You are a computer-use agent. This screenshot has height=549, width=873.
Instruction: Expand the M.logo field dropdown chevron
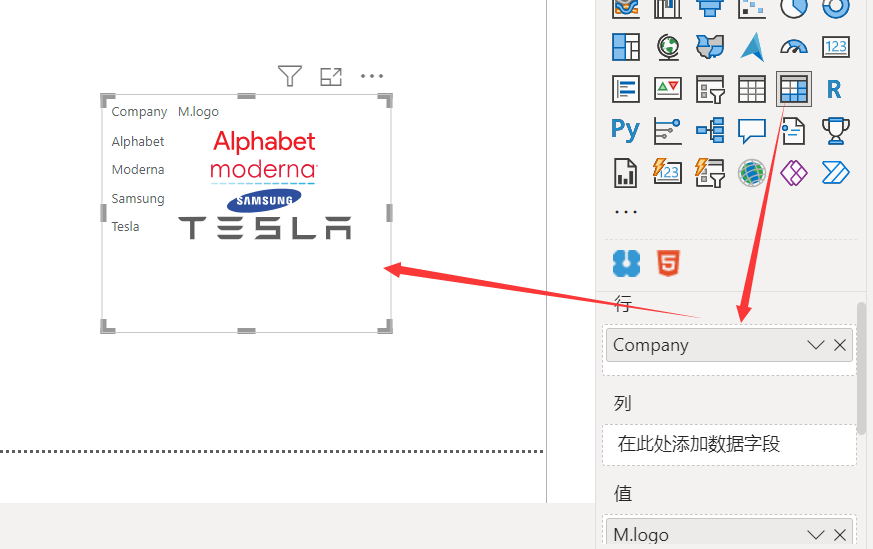point(816,535)
